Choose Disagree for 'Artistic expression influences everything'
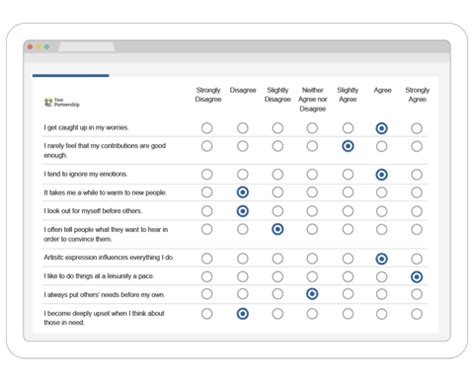 point(242,258)
